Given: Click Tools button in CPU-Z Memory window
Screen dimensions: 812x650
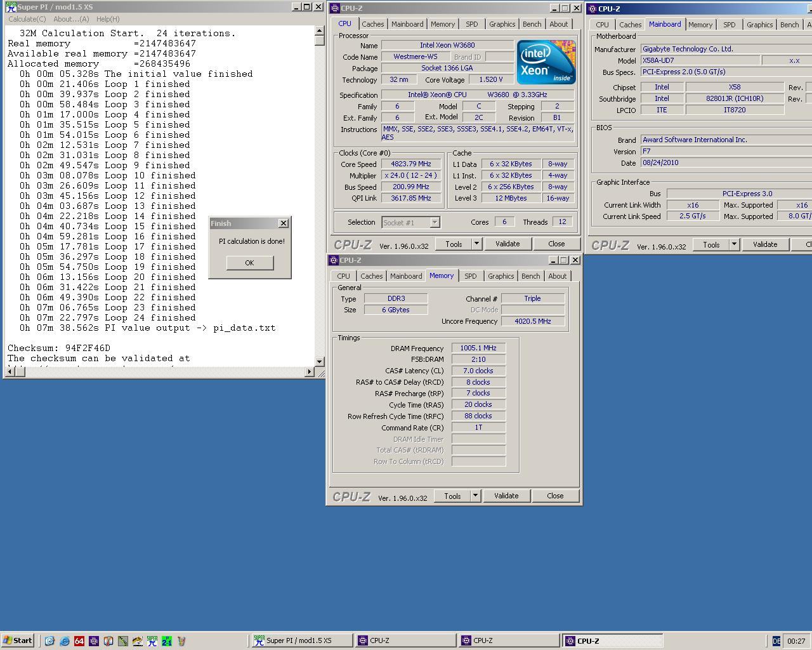Looking at the screenshot, I should tap(452, 496).
